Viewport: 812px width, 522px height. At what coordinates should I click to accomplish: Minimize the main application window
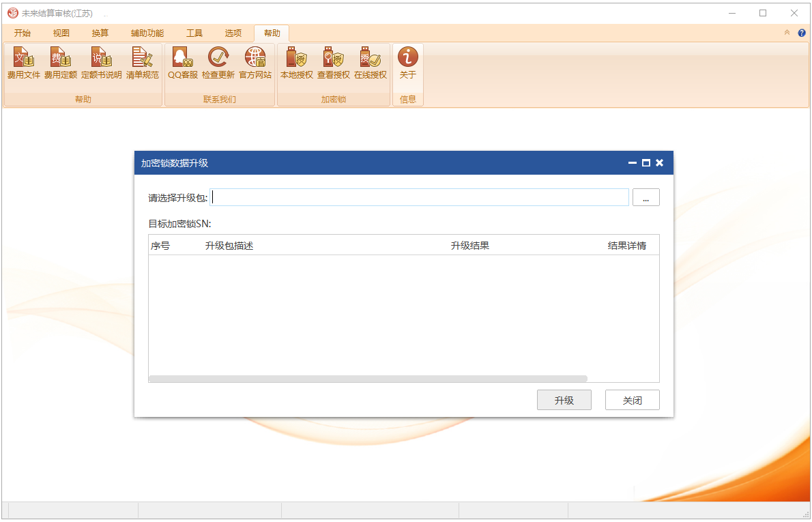click(x=731, y=14)
